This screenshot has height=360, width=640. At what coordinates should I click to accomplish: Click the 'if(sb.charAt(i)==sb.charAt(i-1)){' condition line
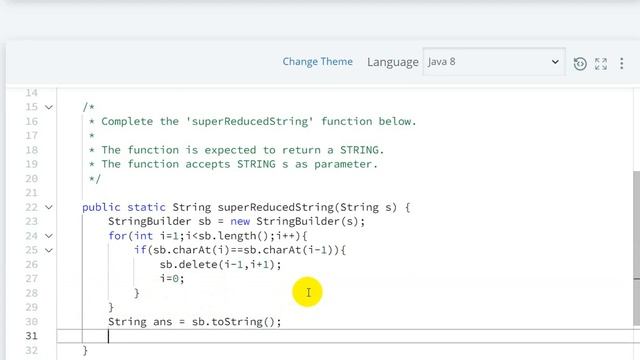coord(240,250)
